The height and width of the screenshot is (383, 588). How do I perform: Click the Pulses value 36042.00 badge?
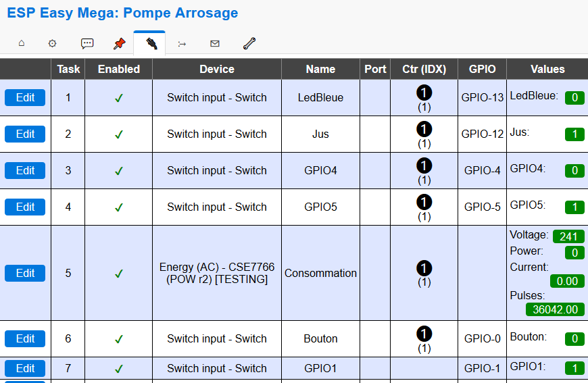click(x=555, y=309)
